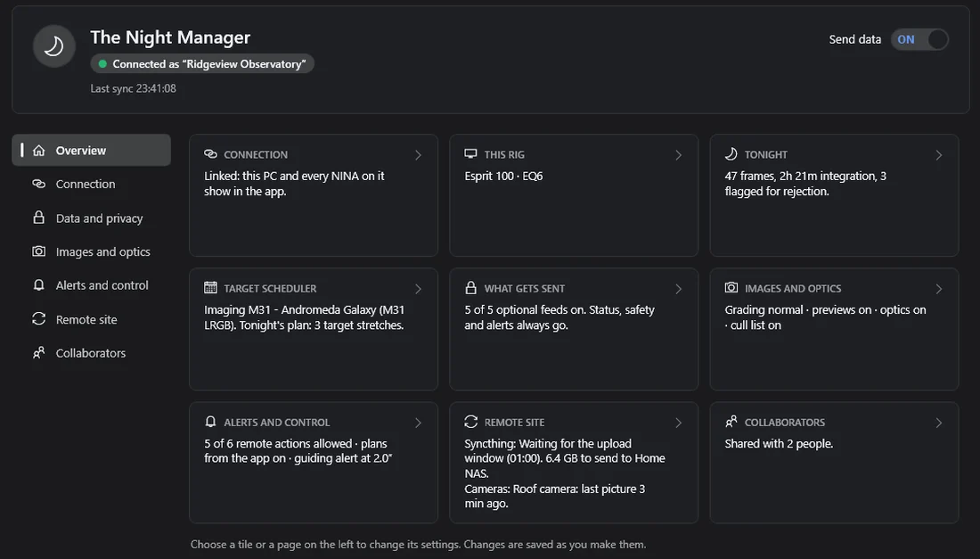Viewport: 980px width, 559px height.
Task: Select the Overview page
Action: click(91, 150)
